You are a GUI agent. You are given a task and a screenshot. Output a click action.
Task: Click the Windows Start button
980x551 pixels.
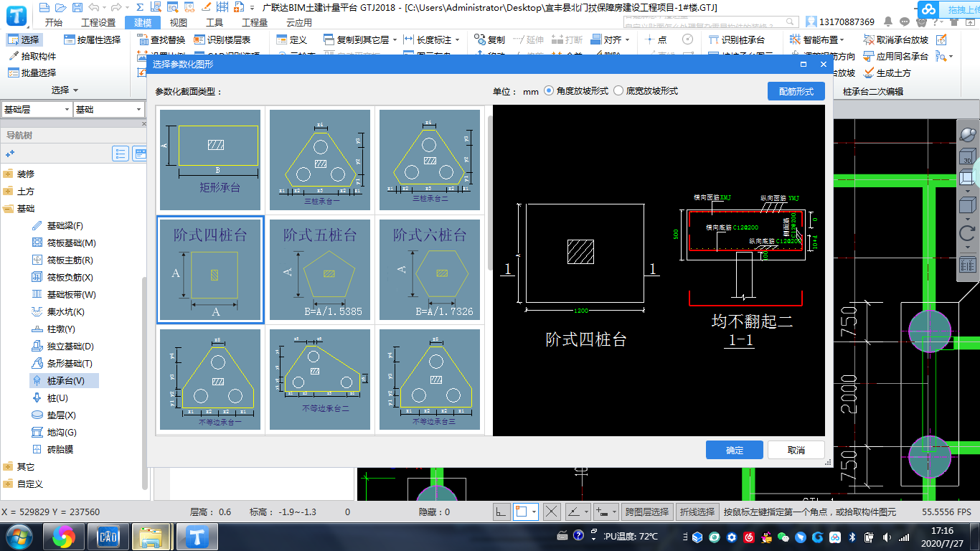[19, 536]
